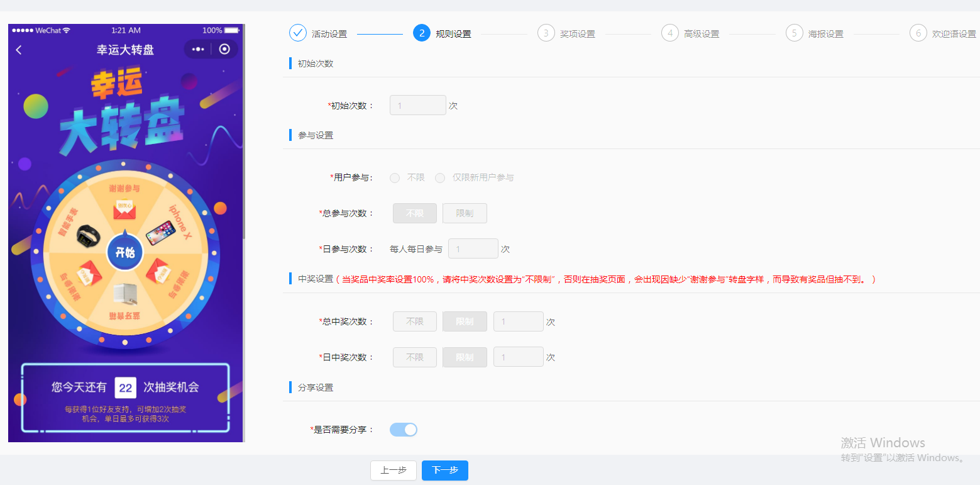Toggle the 是否需要分享 switch

coord(404,430)
